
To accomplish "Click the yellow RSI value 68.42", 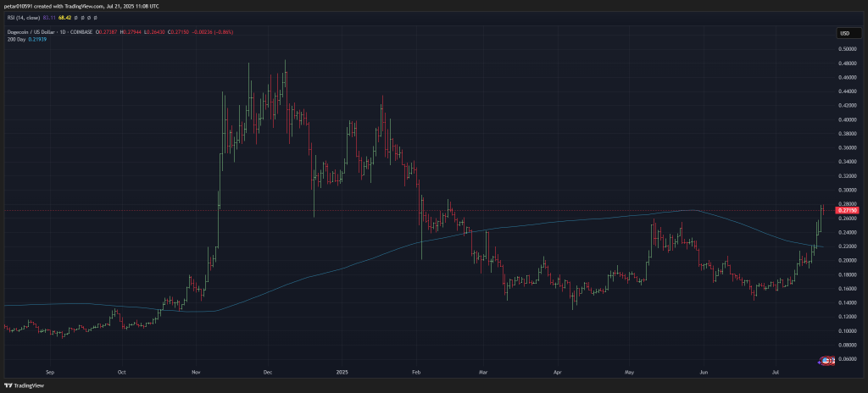I will tap(65, 18).
